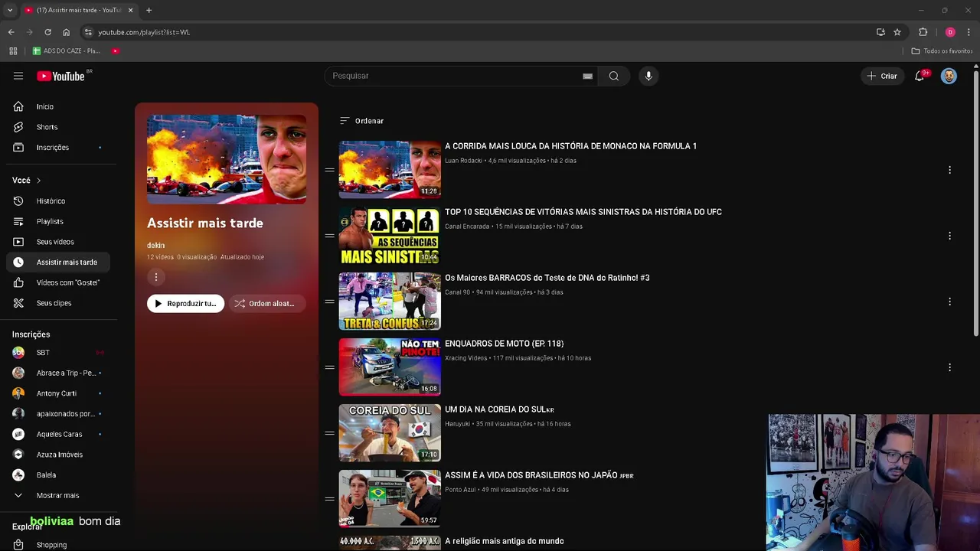The width and height of the screenshot is (980, 551).
Task: Open the Luan Rodacki channel name
Action: (x=463, y=161)
